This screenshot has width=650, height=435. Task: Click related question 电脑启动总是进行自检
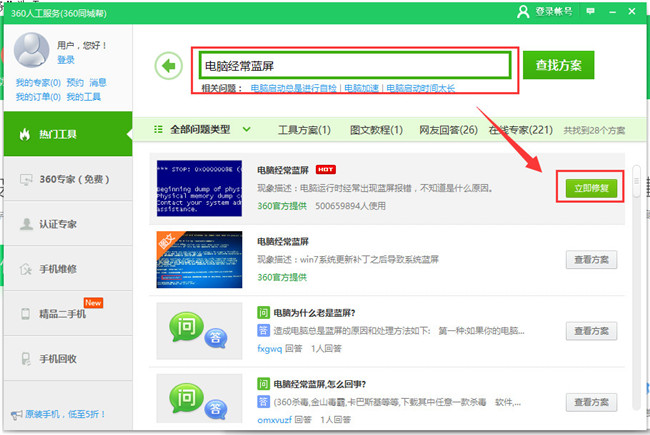pyautogui.click(x=293, y=88)
